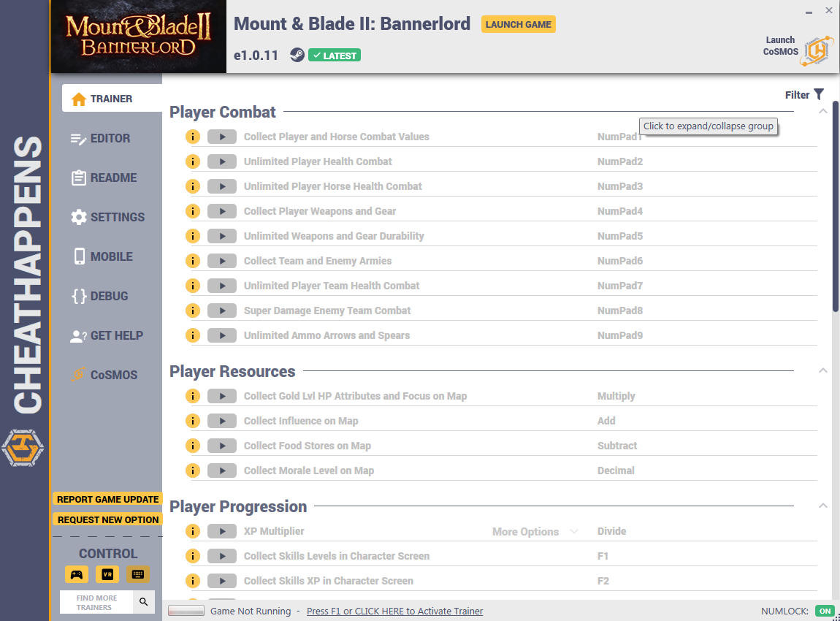Screen dimensions: 840x621
Task: View info for Collect Player Weapons and Gear
Action: (193, 211)
